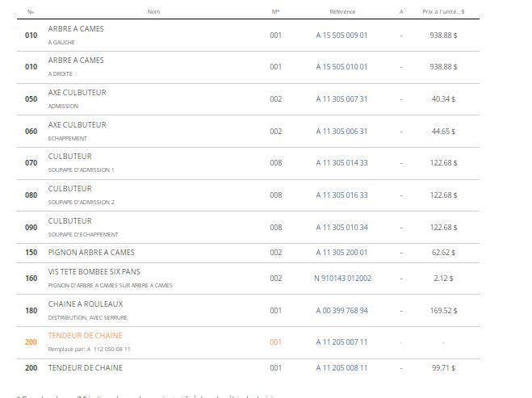
Task: Open reference A 15 505 009 01
Action: click(341, 35)
